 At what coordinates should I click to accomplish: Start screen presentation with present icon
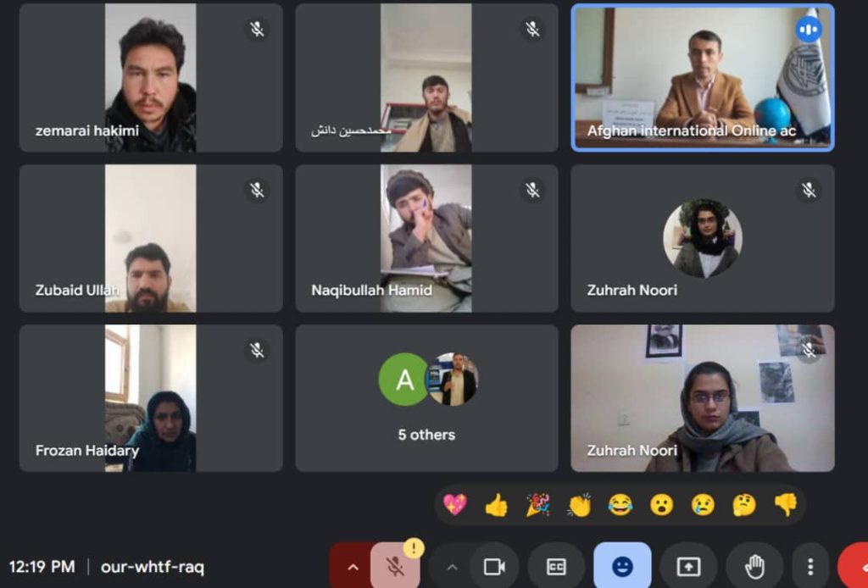tap(688, 567)
